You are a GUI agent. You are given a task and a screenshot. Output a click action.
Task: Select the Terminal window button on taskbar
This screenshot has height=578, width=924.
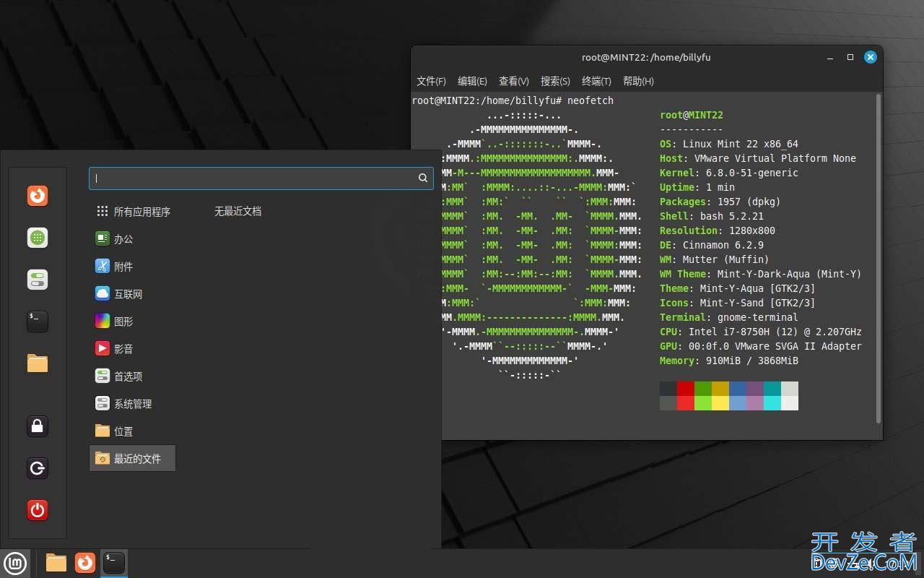click(x=114, y=563)
